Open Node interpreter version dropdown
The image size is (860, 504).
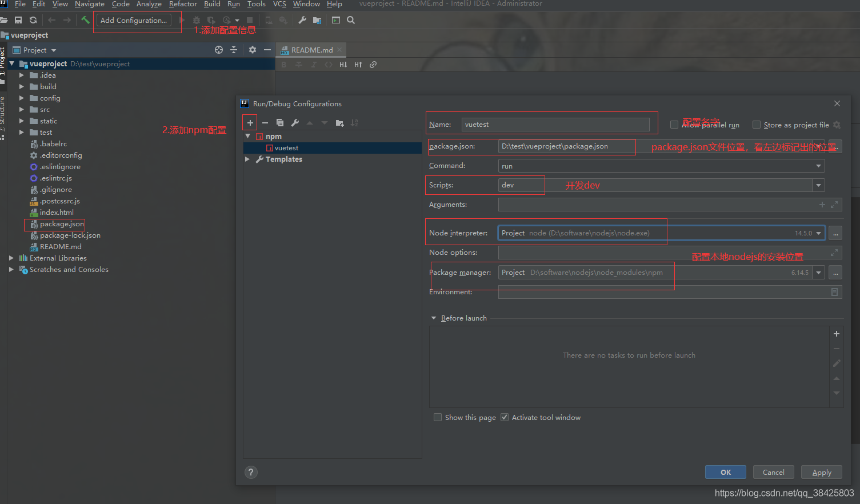tap(819, 233)
